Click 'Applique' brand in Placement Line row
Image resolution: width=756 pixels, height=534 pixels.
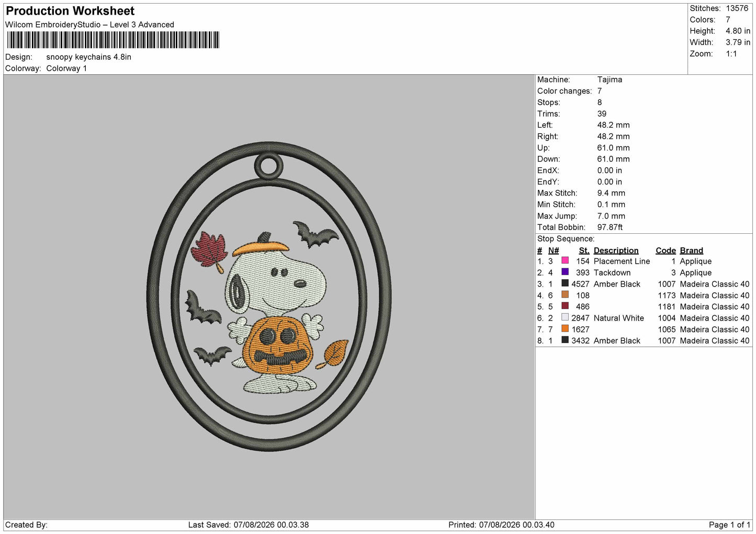695,262
